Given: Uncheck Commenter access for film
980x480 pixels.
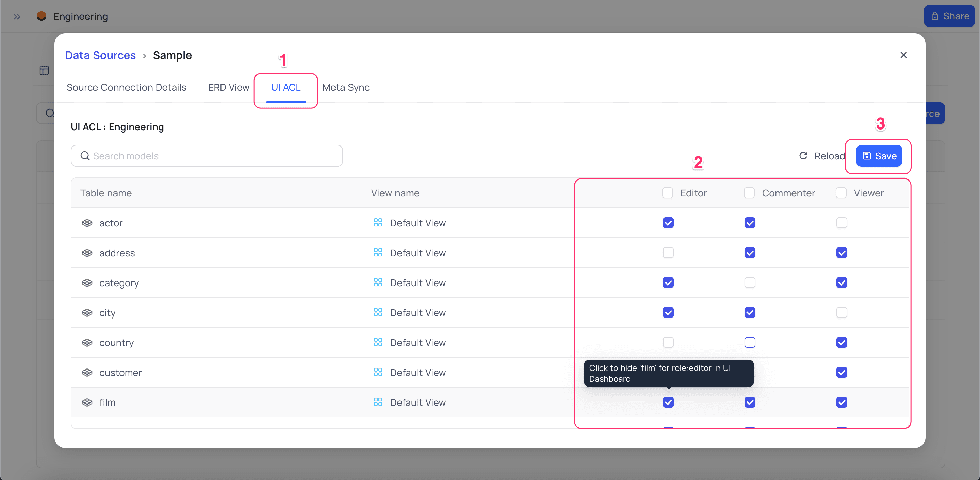Looking at the screenshot, I should (749, 402).
